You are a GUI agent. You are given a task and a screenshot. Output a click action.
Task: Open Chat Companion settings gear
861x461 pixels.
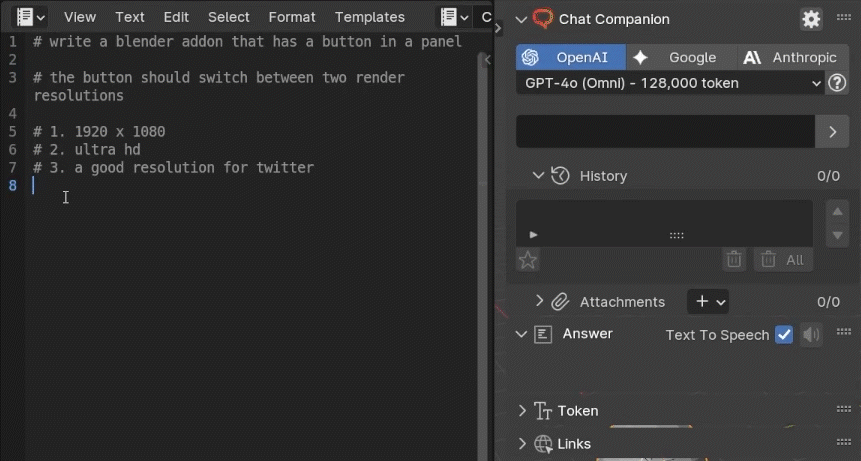[811, 19]
